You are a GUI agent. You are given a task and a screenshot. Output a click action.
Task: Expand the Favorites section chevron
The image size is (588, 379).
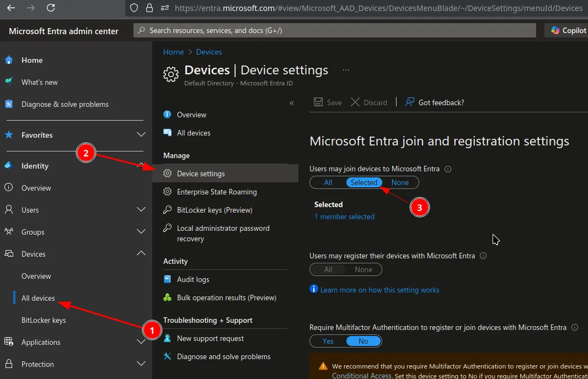[x=141, y=134]
